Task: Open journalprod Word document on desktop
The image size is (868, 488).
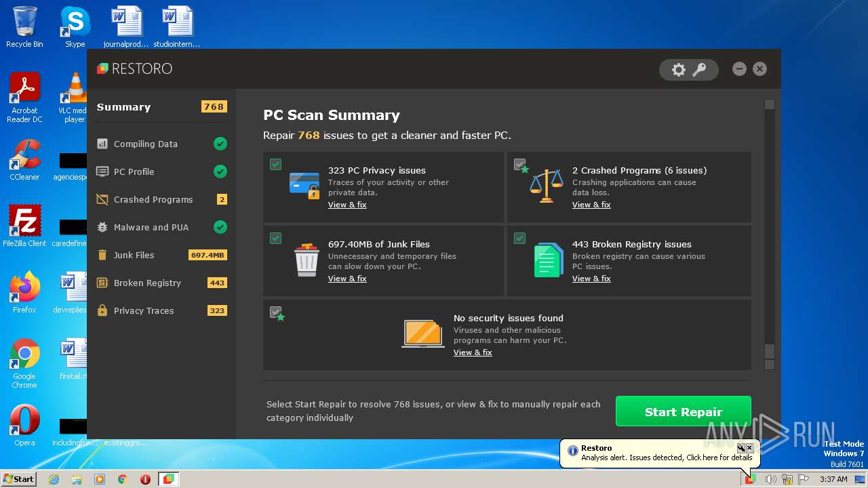Action: [126, 27]
